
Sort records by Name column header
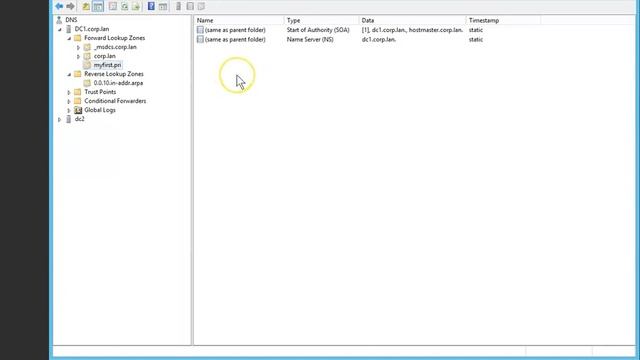(239, 20)
